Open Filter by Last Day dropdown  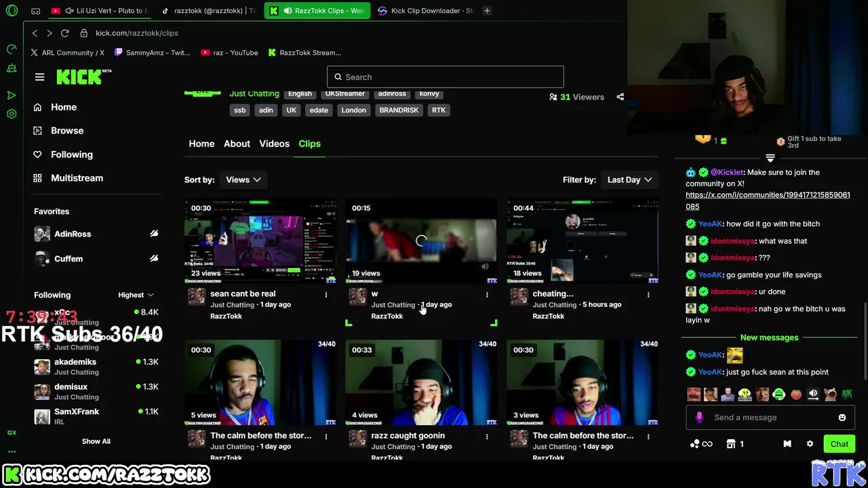pos(630,180)
